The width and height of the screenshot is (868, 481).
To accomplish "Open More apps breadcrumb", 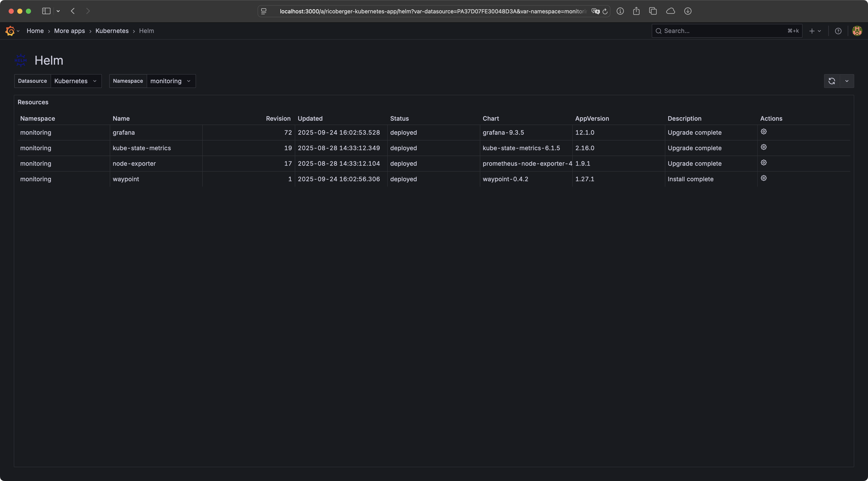I will click(x=69, y=31).
